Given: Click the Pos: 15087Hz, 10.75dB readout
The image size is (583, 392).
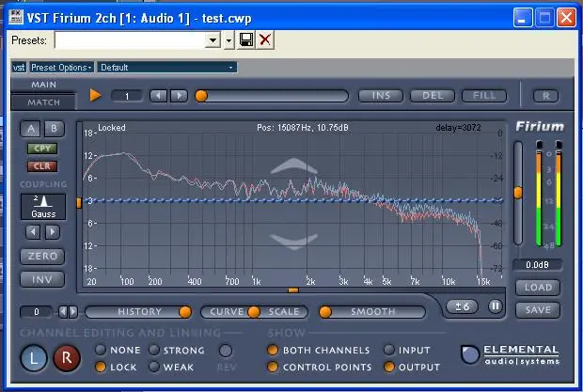Looking at the screenshot, I should click(x=303, y=128).
